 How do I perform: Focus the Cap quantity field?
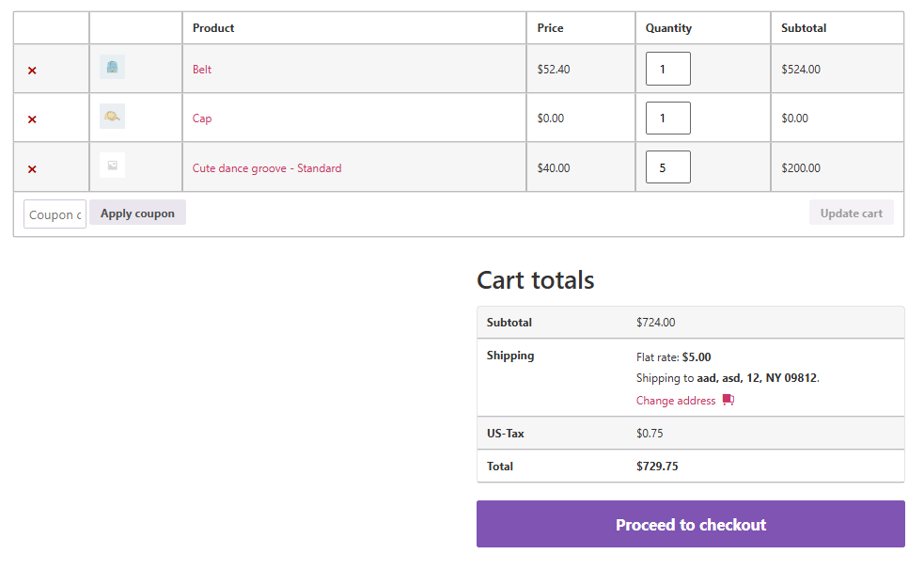point(667,119)
